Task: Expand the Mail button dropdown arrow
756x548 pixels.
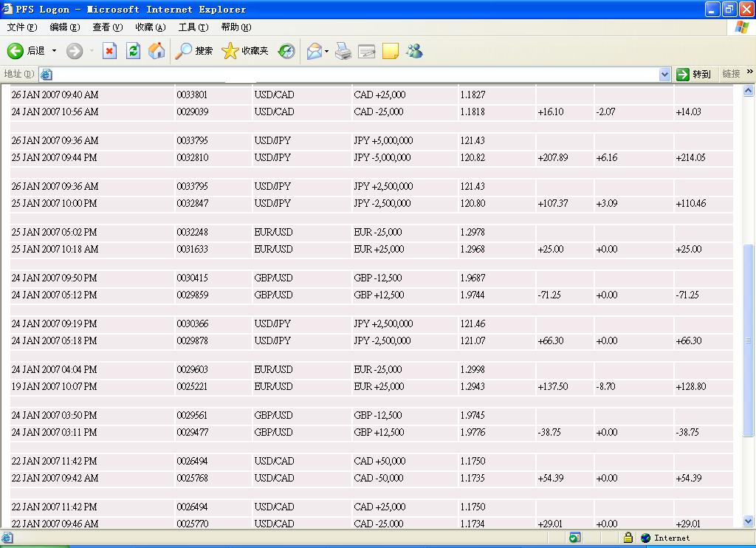Action: (x=326, y=51)
